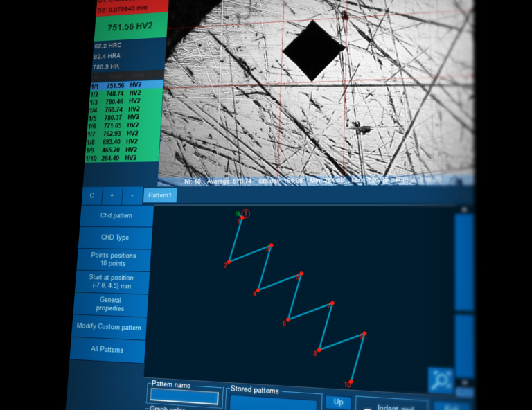532x410 pixels.
Task: Toggle the Indent and checkbox
Action: coord(368,409)
